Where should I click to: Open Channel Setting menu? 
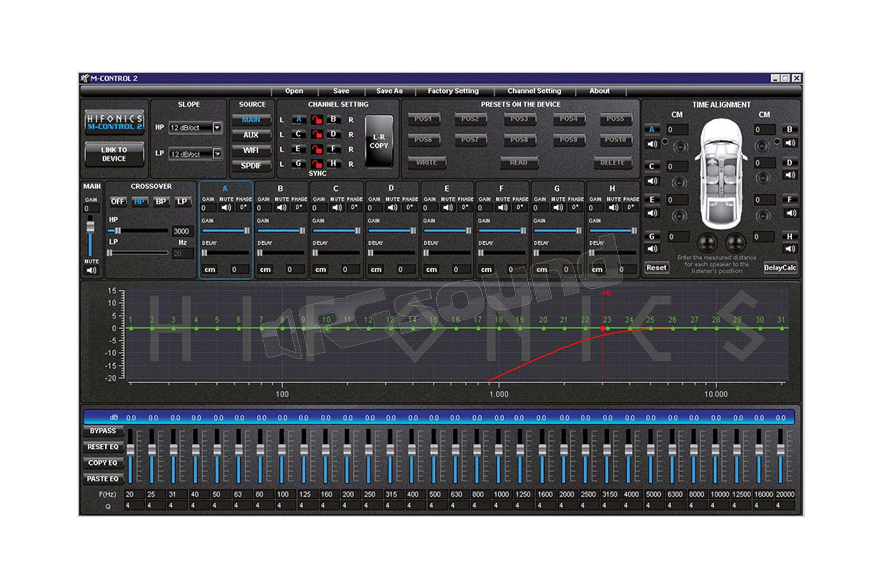(x=534, y=91)
